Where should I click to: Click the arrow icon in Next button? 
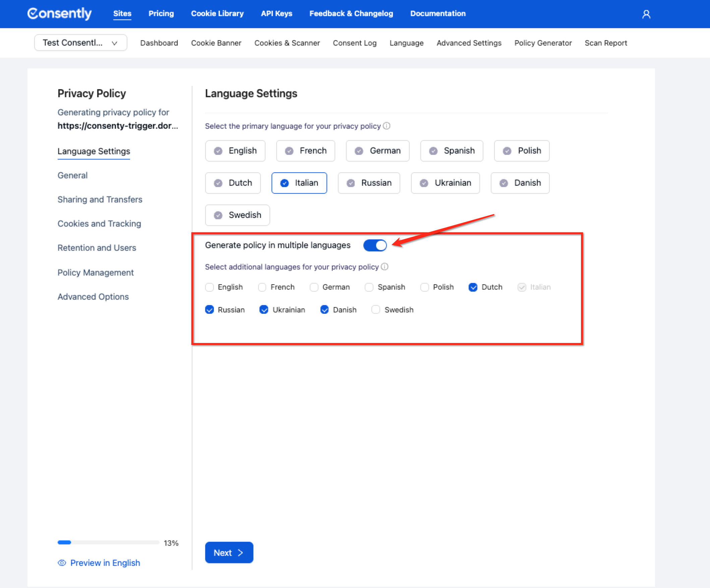(x=240, y=552)
